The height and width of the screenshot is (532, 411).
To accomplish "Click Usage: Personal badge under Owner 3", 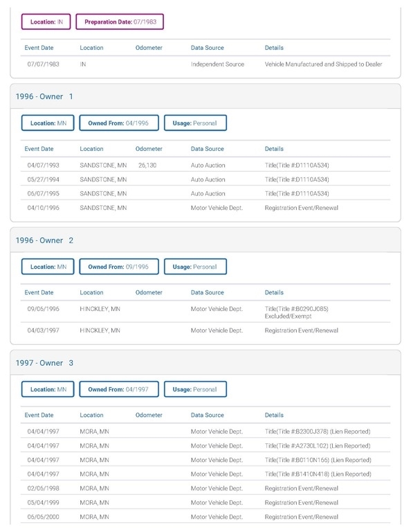I will [x=195, y=389].
